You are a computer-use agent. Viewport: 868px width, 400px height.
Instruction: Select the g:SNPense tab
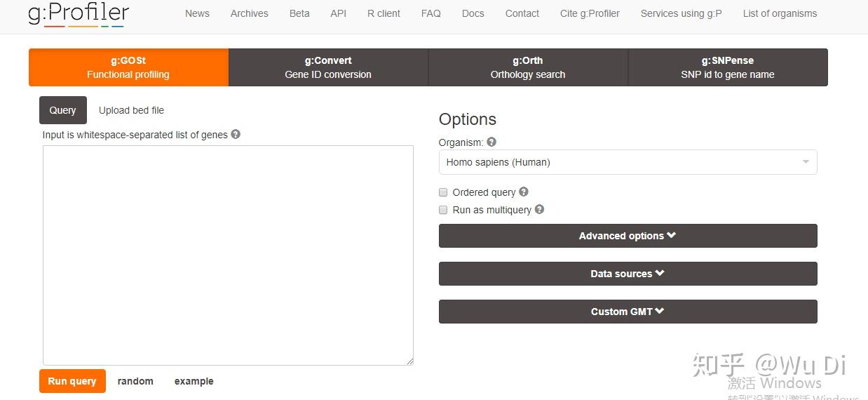coord(727,67)
